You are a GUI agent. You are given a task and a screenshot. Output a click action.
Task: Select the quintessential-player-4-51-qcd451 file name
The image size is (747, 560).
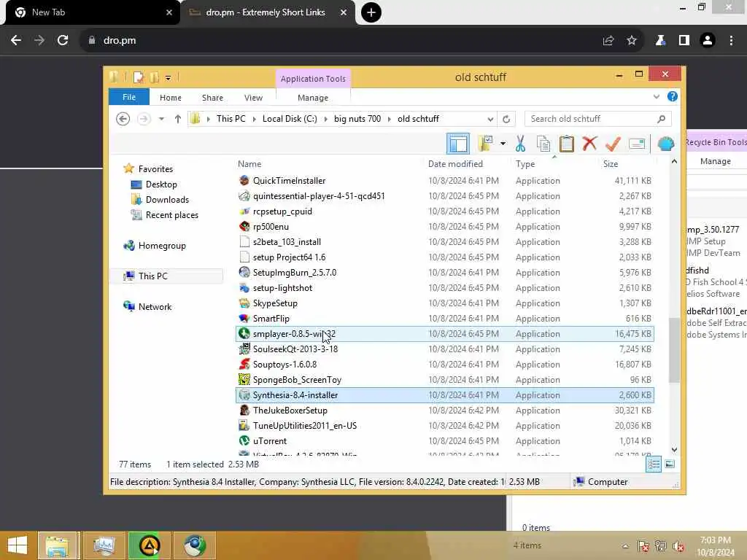319,196
